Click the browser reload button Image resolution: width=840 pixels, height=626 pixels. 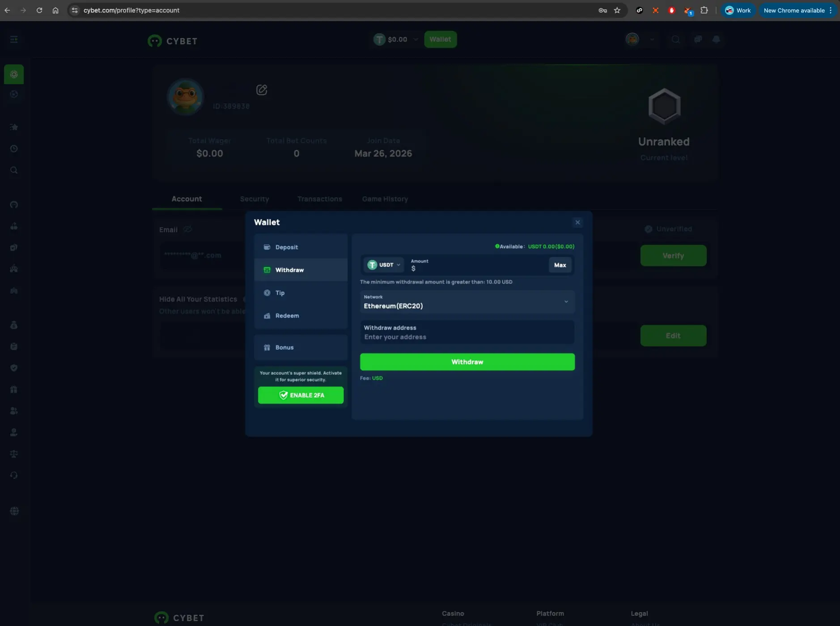click(39, 10)
